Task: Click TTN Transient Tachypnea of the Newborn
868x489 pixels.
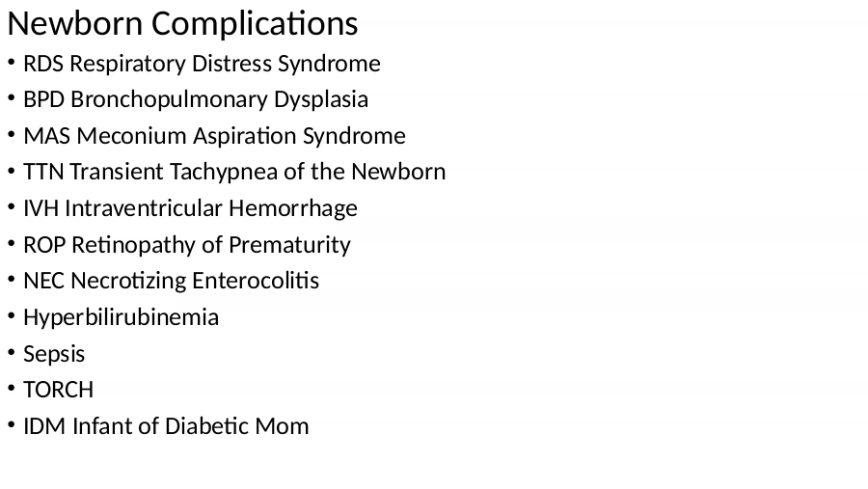Action: pos(234,173)
